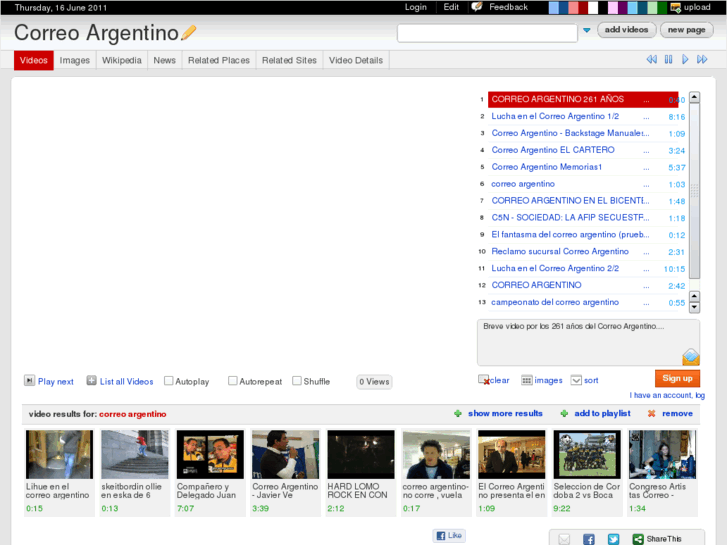Open ellipsis options for Reclamo sucursal Correo Argentino
727x545 pixels.
pos(646,252)
